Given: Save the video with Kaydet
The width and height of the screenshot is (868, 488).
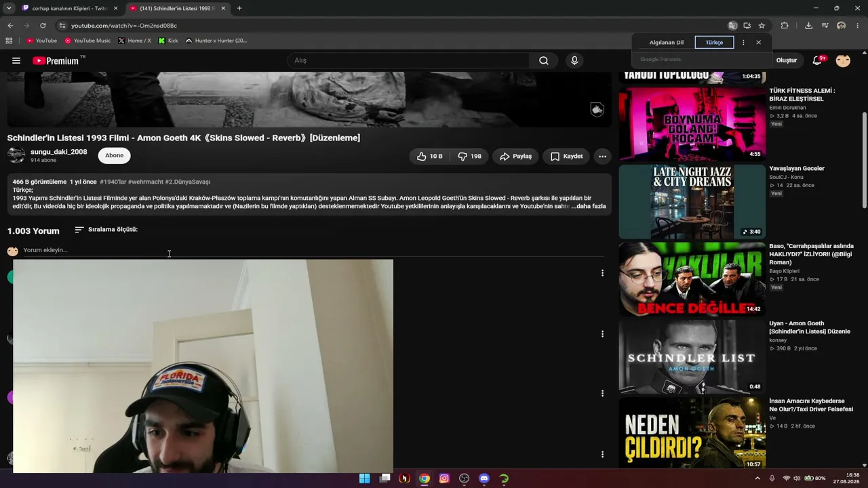Looking at the screenshot, I should point(567,156).
